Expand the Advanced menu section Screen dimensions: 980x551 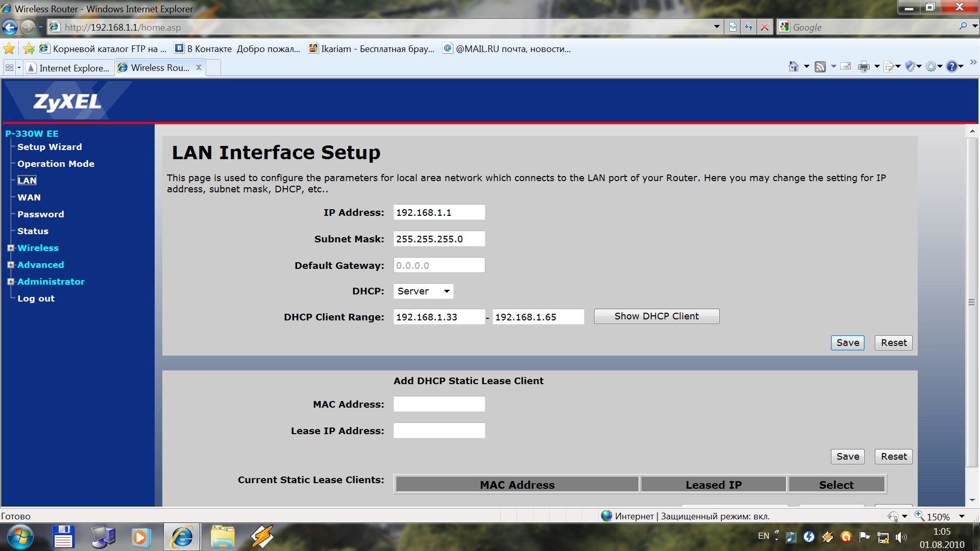pyautogui.click(x=11, y=265)
